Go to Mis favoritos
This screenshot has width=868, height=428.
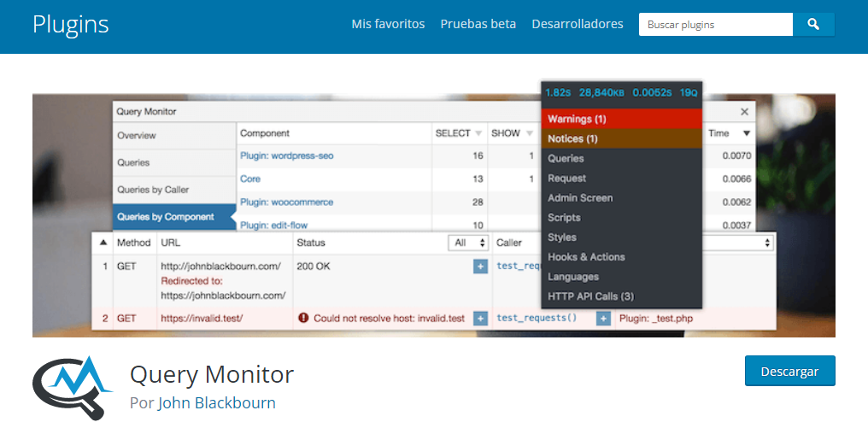click(388, 25)
